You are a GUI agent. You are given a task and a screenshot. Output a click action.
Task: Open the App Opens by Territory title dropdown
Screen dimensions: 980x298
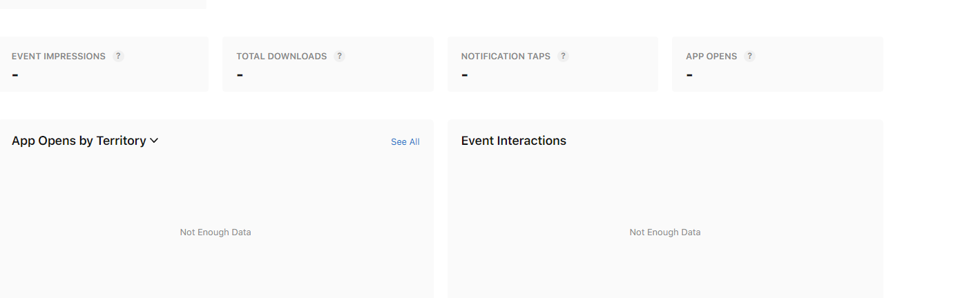click(x=79, y=141)
